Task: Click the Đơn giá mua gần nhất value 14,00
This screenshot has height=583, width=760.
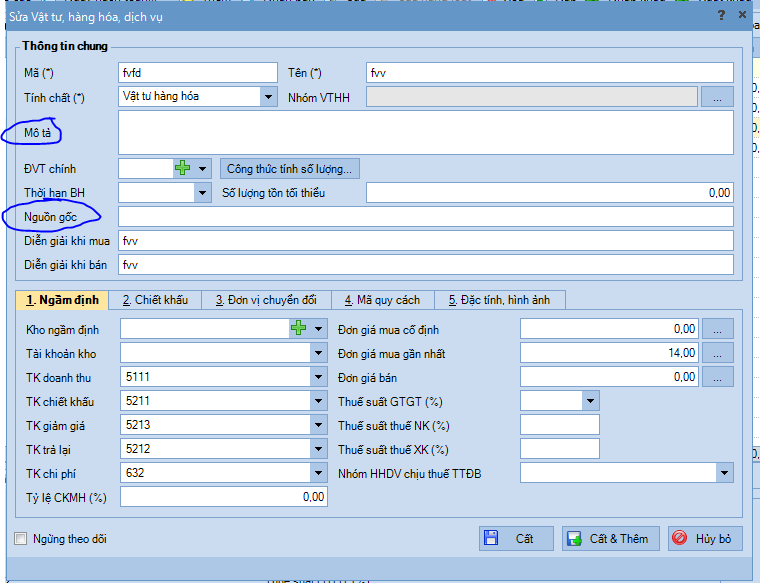Action: pos(609,353)
